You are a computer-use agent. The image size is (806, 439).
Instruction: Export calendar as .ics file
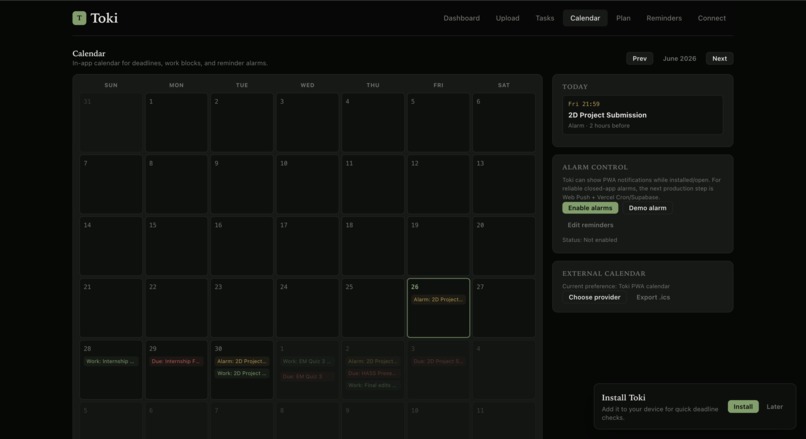tap(653, 298)
